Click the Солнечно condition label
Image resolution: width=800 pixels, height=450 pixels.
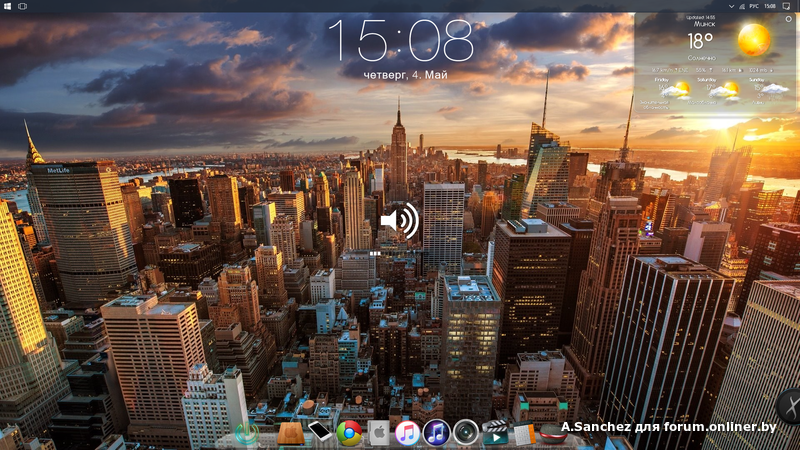[702, 58]
